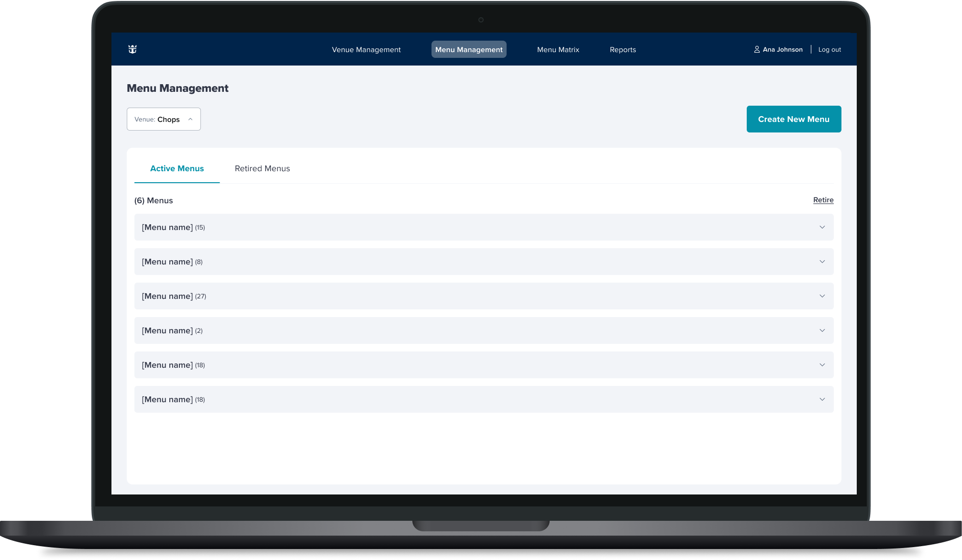This screenshot has width=962, height=560.
Task: Click the crown anchor logo icon
Action: 133,49
